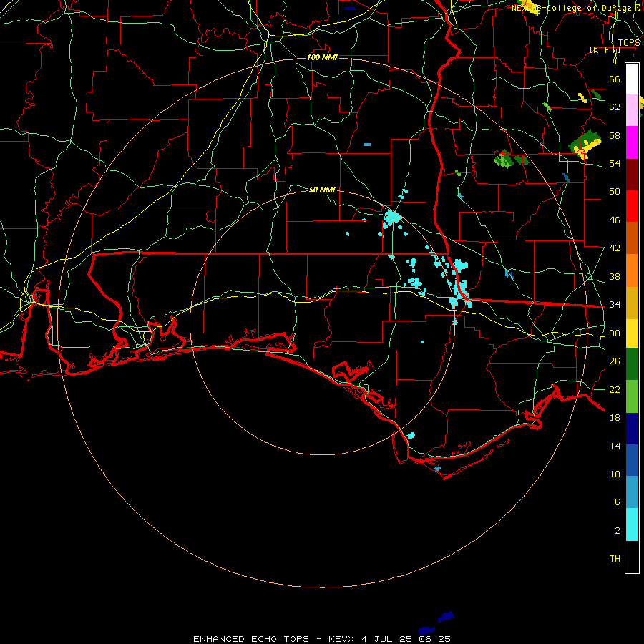The height and width of the screenshot is (644, 644).
Task: Pick the bright yellow legend swatch
Action: pyautogui.click(x=632, y=333)
